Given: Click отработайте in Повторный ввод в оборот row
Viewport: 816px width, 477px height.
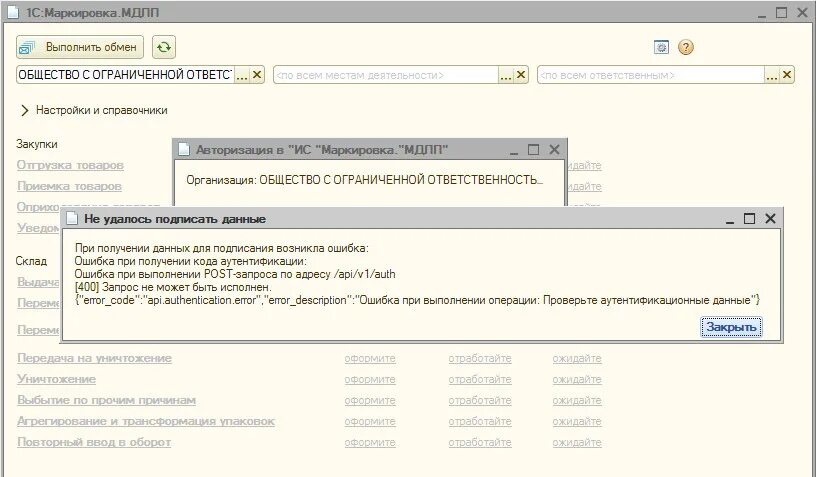Looking at the screenshot, I should pyautogui.click(x=480, y=443).
